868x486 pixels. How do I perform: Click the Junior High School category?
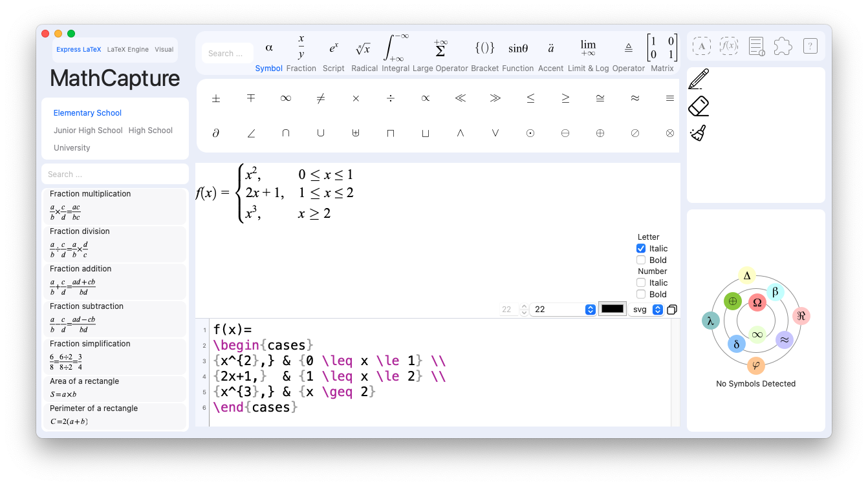click(x=88, y=130)
